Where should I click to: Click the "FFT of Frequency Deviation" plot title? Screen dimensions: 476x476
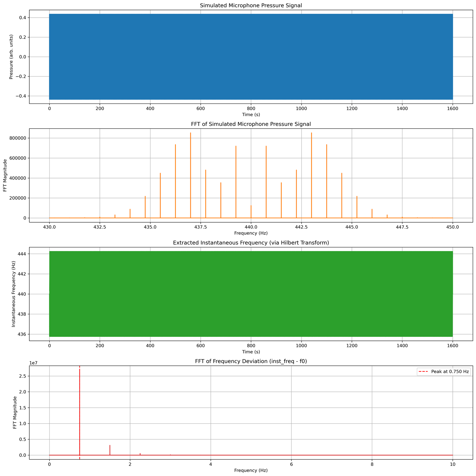tap(251, 361)
